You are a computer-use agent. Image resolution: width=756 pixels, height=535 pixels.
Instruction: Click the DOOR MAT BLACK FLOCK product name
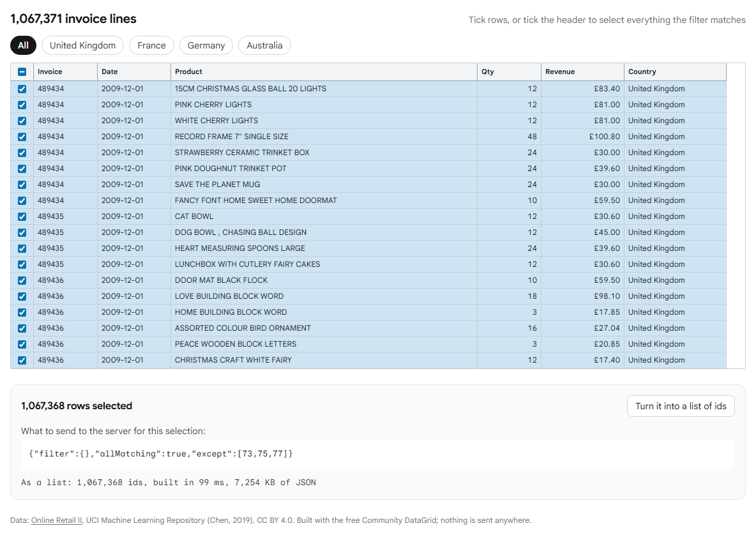click(222, 280)
